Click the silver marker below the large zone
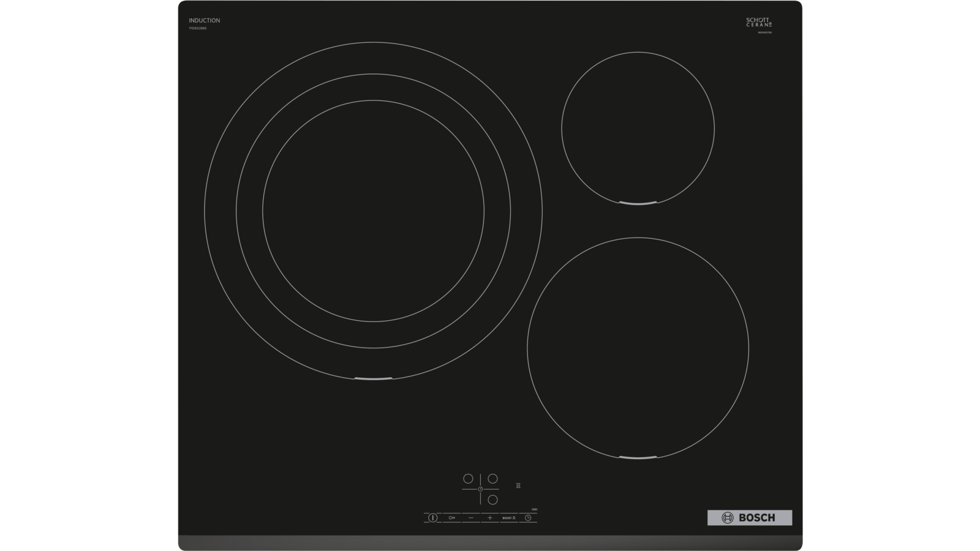The height and width of the screenshot is (551, 980). coord(373,379)
